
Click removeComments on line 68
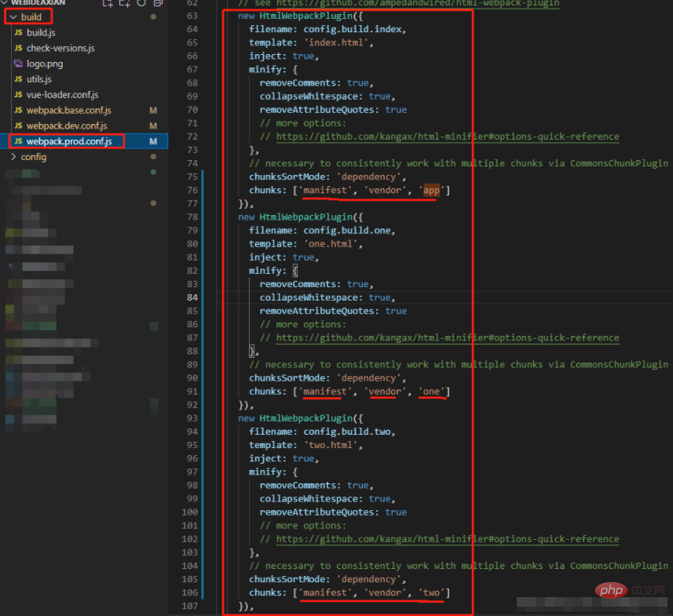(x=298, y=83)
